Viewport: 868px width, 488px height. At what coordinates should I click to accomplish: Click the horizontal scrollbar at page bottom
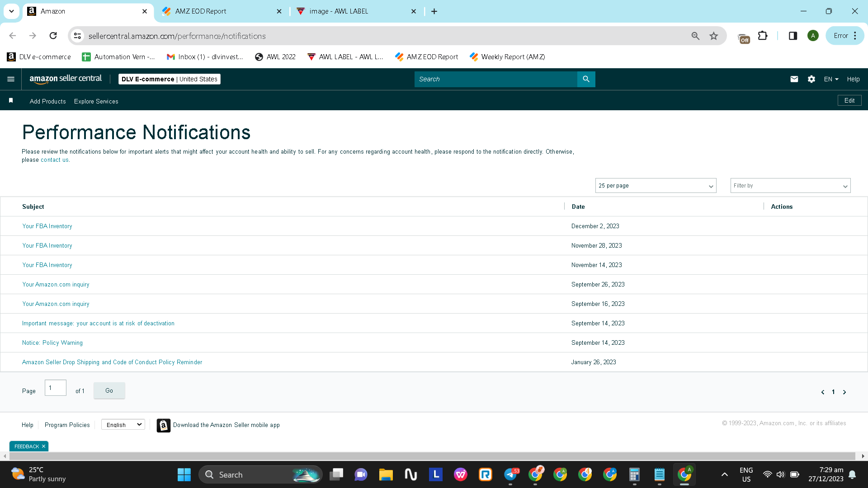click(432, 456)
